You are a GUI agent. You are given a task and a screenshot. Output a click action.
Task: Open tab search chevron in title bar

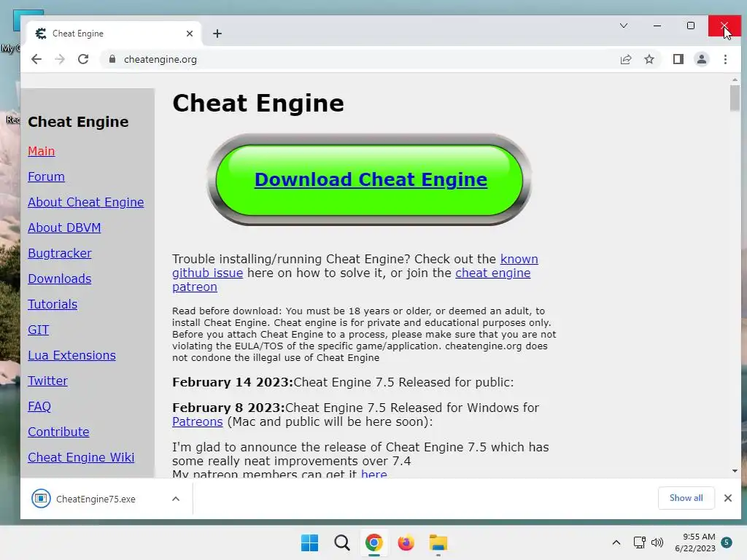(x=623, y=26)
